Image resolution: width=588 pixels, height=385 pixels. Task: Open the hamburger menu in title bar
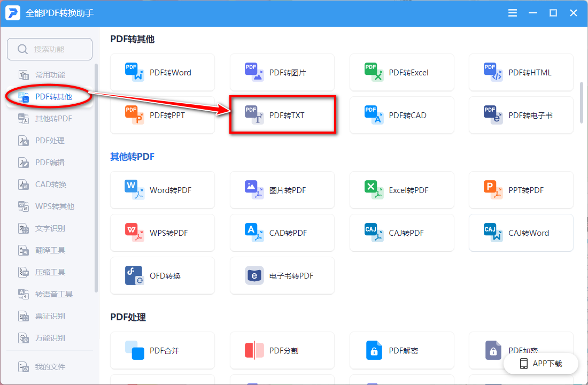tap(512, 13)
